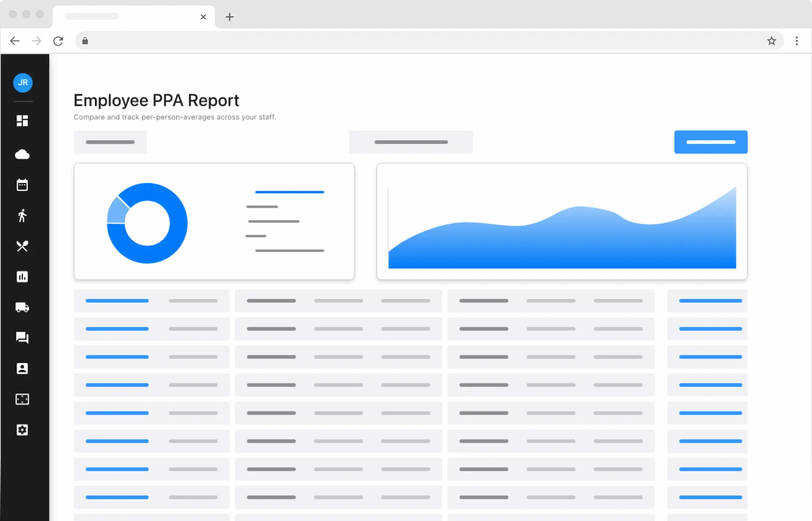Open the browser three-dot menu
The image size is (812, 521).
[x=797, y=41]
